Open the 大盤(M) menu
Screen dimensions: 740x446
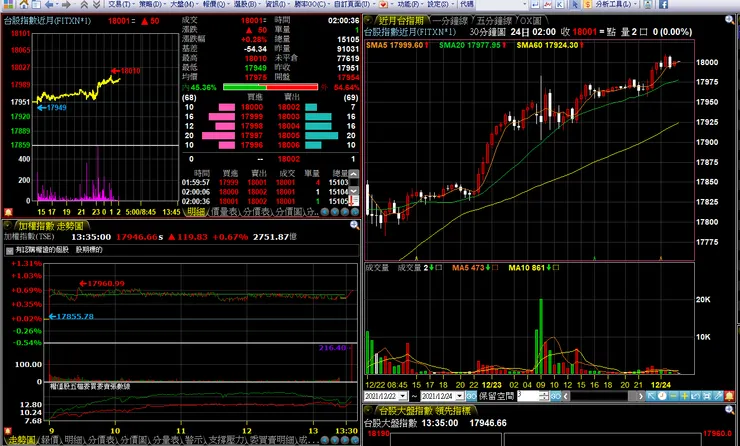[x=183, y=4]
